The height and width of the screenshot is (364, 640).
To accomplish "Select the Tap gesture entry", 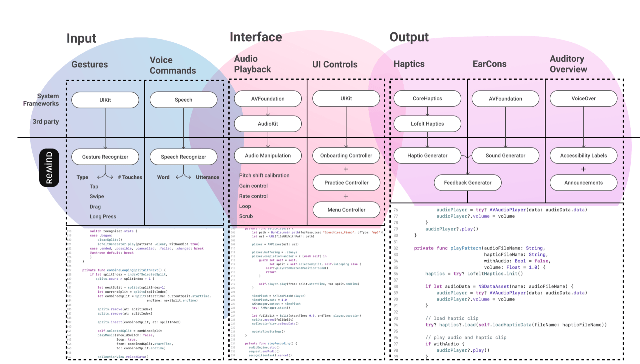I will 94,186.
